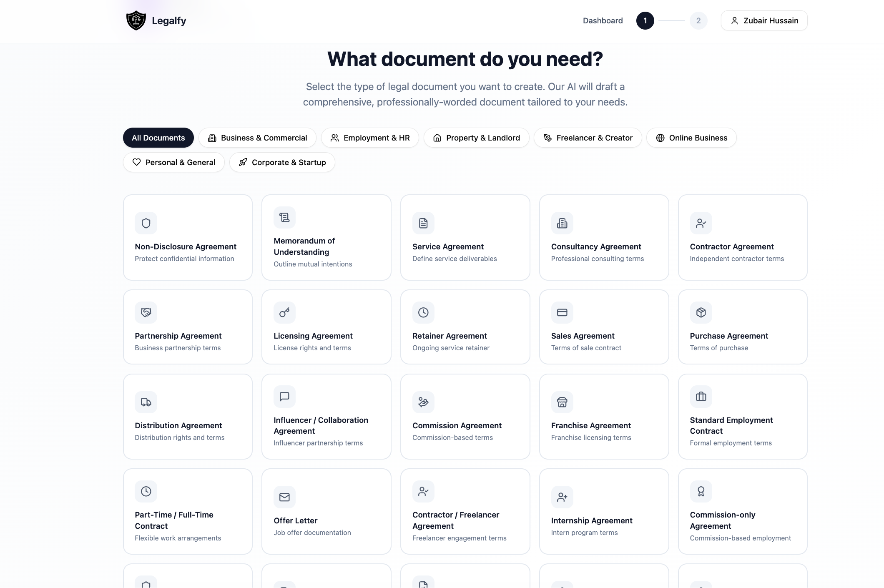Open the Zubair Hussain account button
Screen dimensions: 884x588
[x=763, y=20]
